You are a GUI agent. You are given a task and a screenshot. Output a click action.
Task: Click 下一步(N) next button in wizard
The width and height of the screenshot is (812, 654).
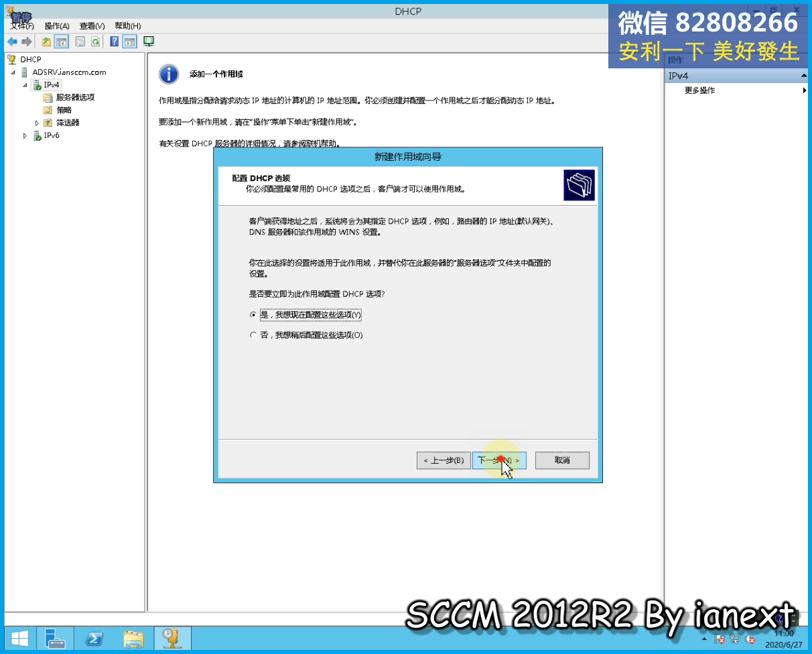499,460
